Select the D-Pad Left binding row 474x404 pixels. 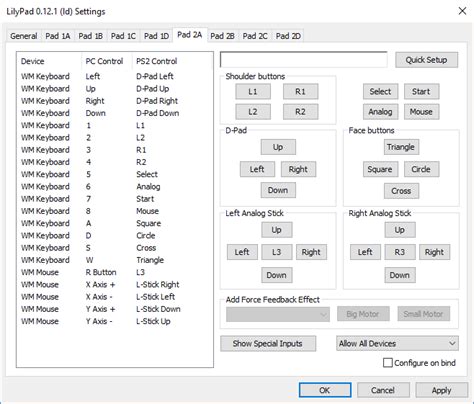pyautogui.click(x=115, y=76)
